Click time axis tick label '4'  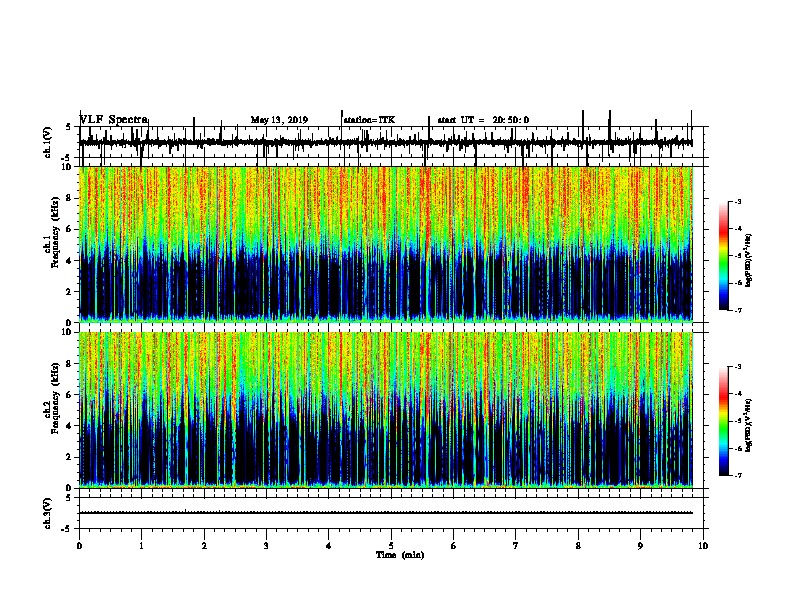tap(329, 546)
